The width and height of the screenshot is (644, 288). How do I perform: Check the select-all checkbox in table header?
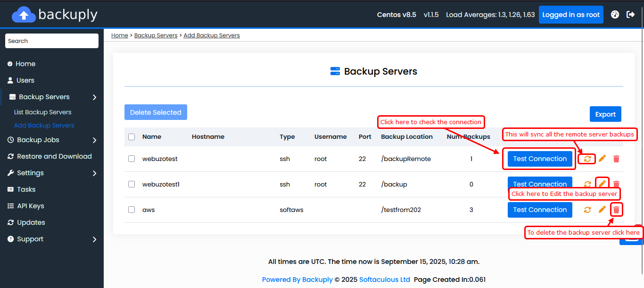click(x=132, y=137)
